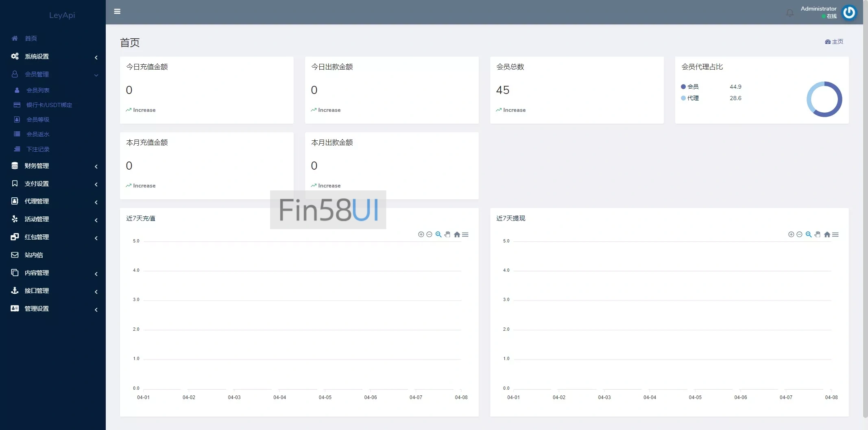Reset zoom with home icon in 近7天提现 chart
The image size is (868, 430).
(827, 235)
